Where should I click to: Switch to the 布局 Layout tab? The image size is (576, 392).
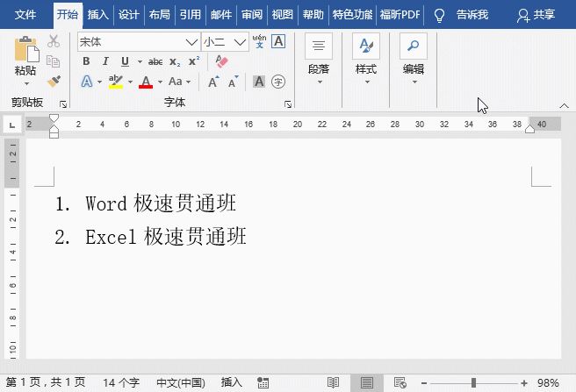coord(160,15)
